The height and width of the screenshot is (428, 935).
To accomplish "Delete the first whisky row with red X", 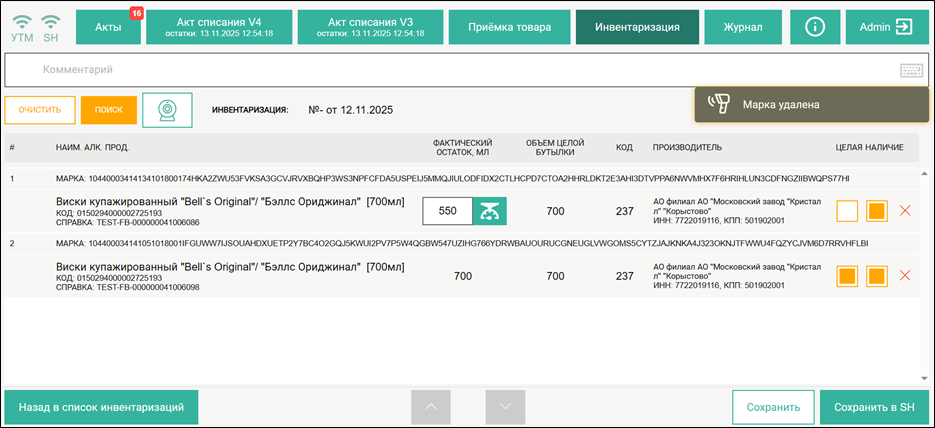I will click(x=906, y=211).
